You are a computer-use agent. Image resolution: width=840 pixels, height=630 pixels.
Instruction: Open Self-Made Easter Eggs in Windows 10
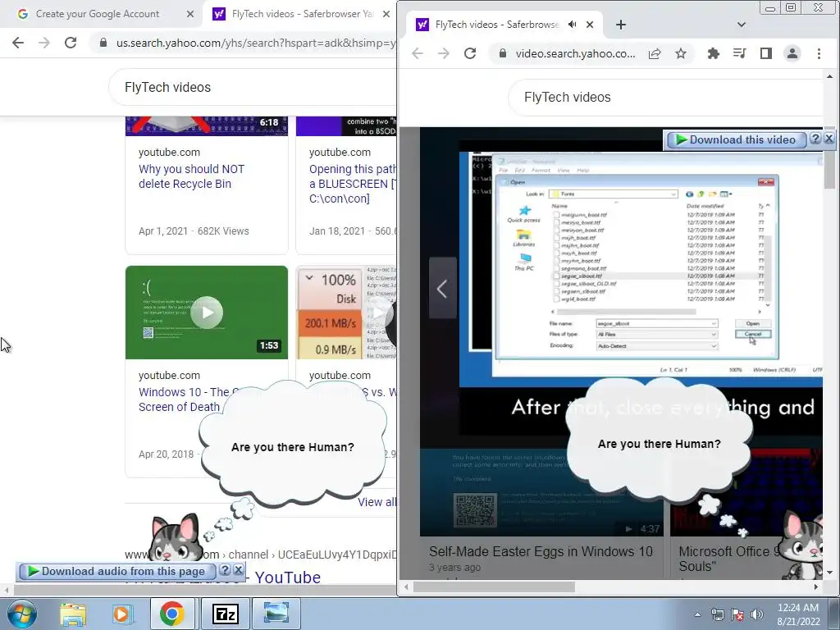pyautogui.click(x=541, y=551)
